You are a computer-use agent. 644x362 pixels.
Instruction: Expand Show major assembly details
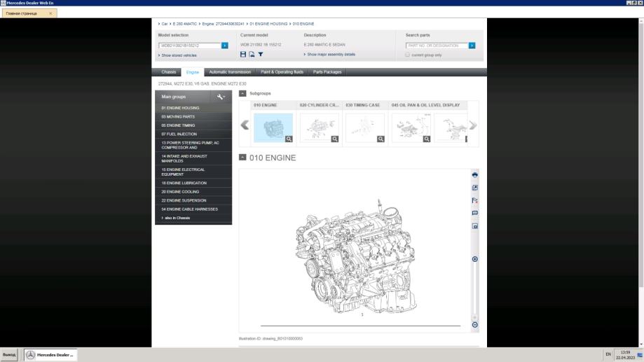click(330, 54)
